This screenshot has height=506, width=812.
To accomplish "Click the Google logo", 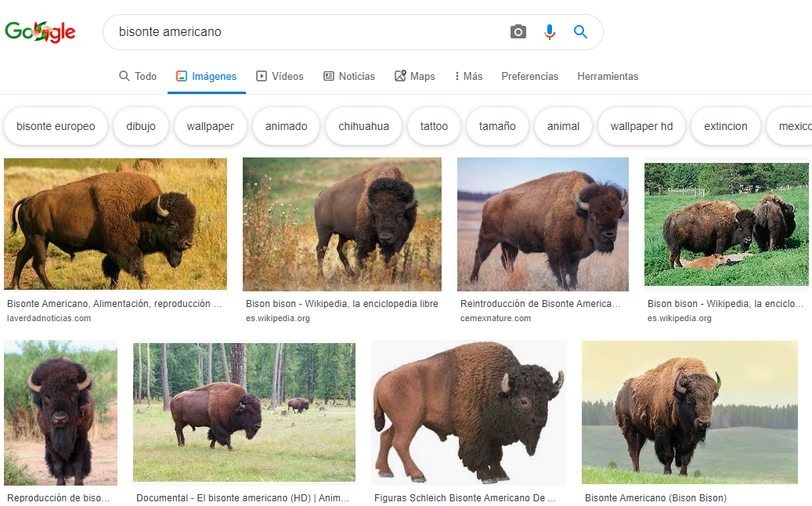I will [x=41, y=32].
